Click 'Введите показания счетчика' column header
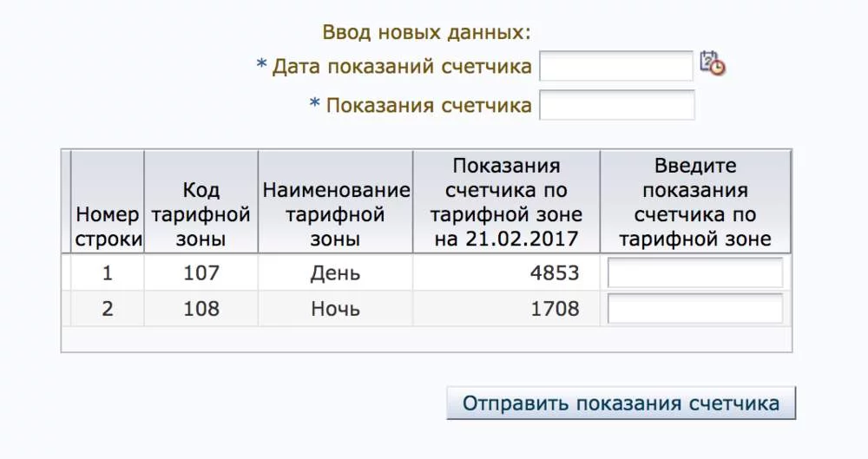The height and width of the screenshot is (459, 868). tap(694, 202)
